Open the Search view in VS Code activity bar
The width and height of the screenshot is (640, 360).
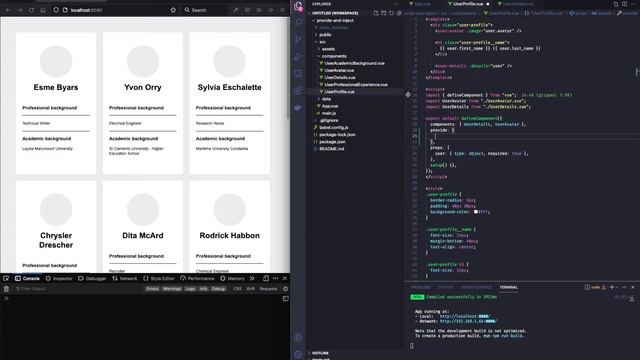[x=298, y=22]
